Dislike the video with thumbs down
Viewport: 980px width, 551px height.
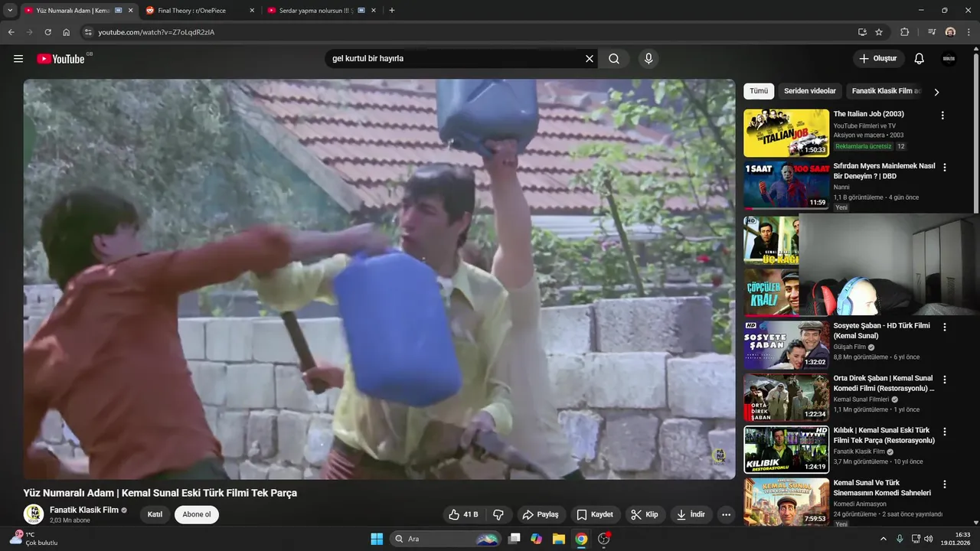[498, 514]
